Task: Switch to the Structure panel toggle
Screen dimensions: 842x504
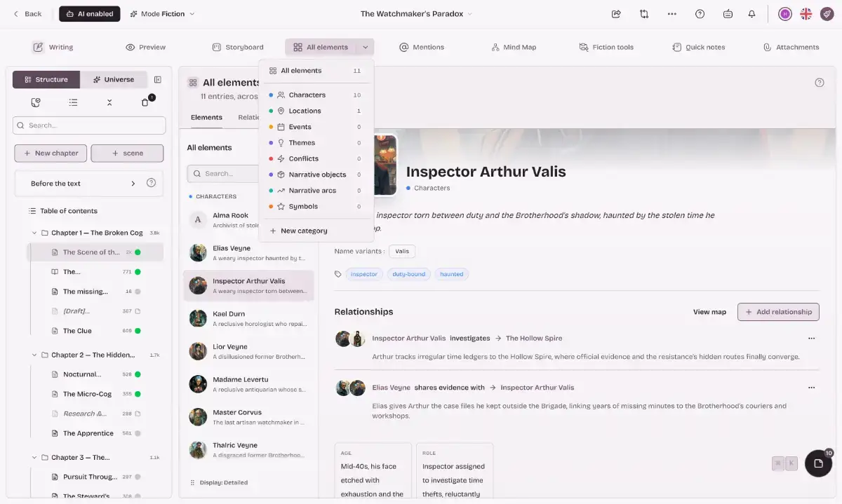Action: coord(46,79)
